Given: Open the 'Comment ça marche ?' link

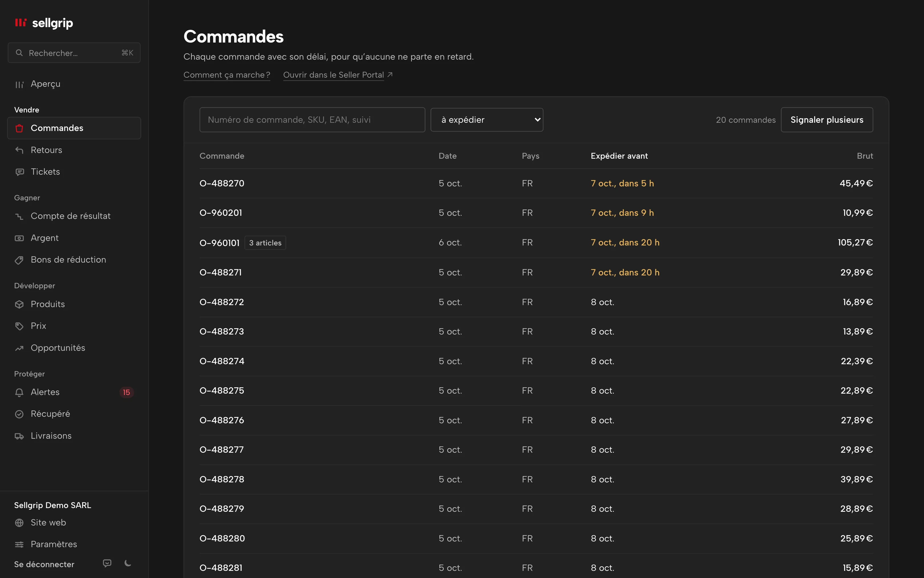Looking at the screenshot, I should (227, 75).
